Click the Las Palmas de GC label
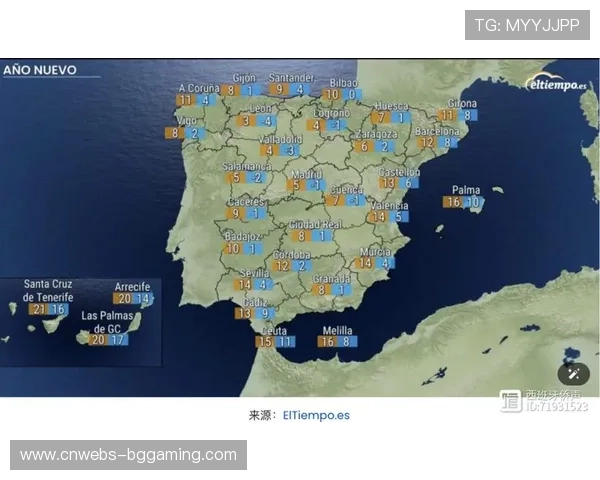Screen dimensions: 600x480 [107, 321]
